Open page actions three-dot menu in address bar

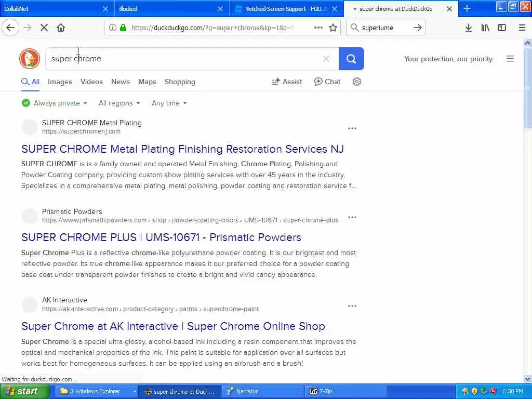pos(318,28)
